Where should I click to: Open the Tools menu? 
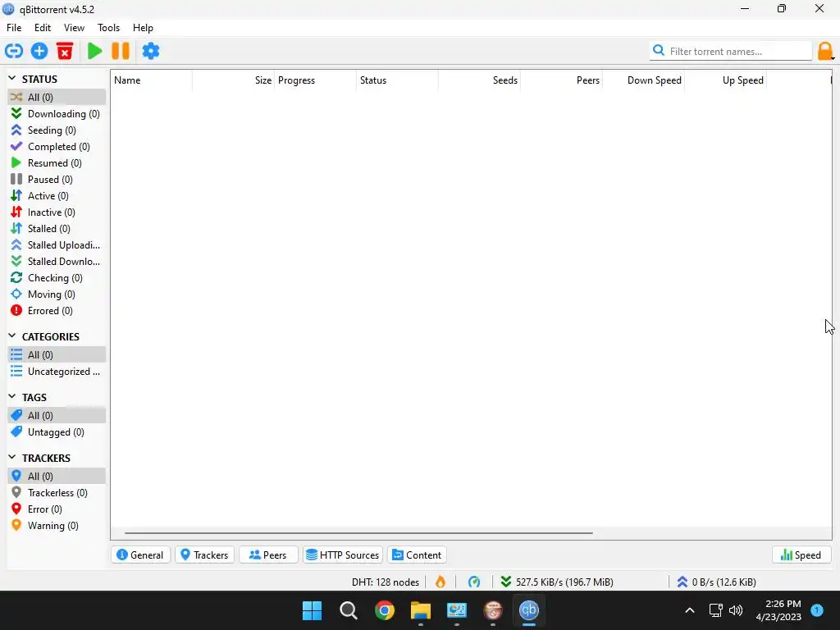[x=108, y=28]
